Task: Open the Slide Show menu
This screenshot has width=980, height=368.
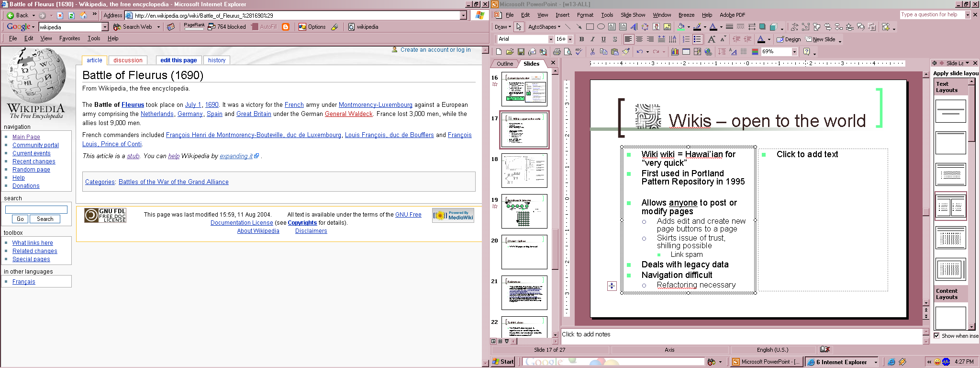Action: pyautogui.click(x=633, y=15)
